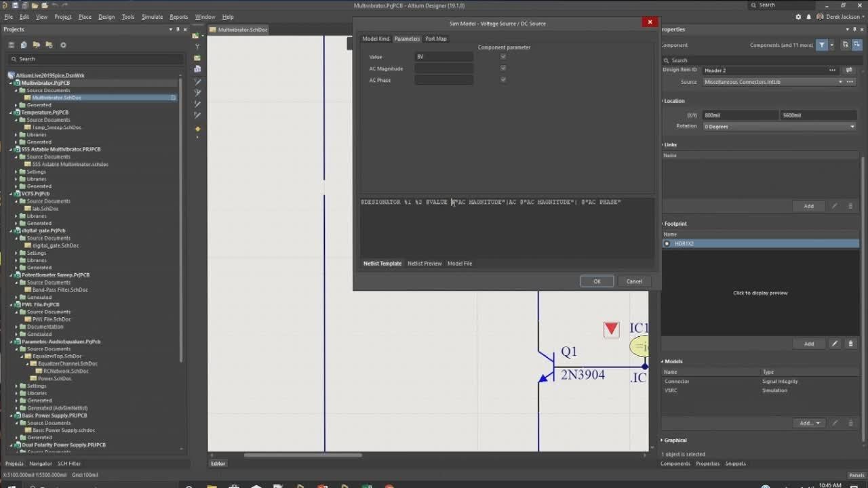Click the top green icon in vertical toolbar
The height and width of the screenshot is (488, 868).
[197, 35]
